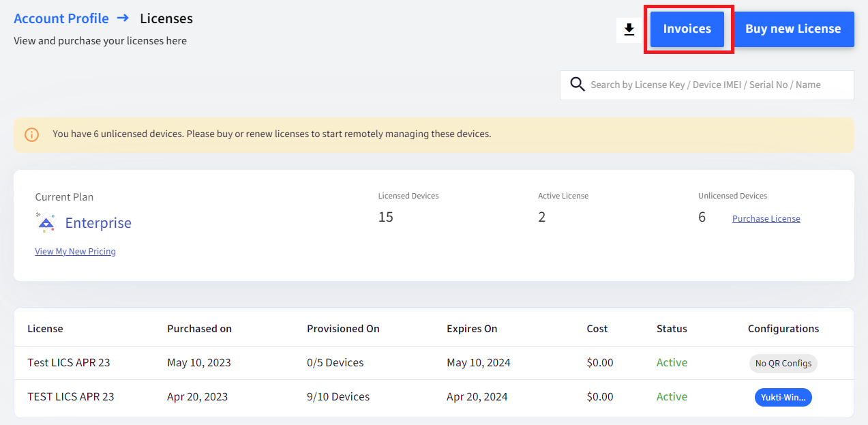Click the Current Plan label
Image resolution: width=868 pixels, height=425 pixels.
pos(64,197)
